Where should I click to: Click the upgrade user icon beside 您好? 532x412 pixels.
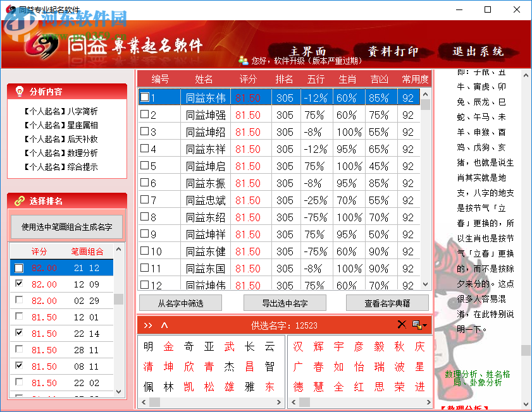coord(244,60)
